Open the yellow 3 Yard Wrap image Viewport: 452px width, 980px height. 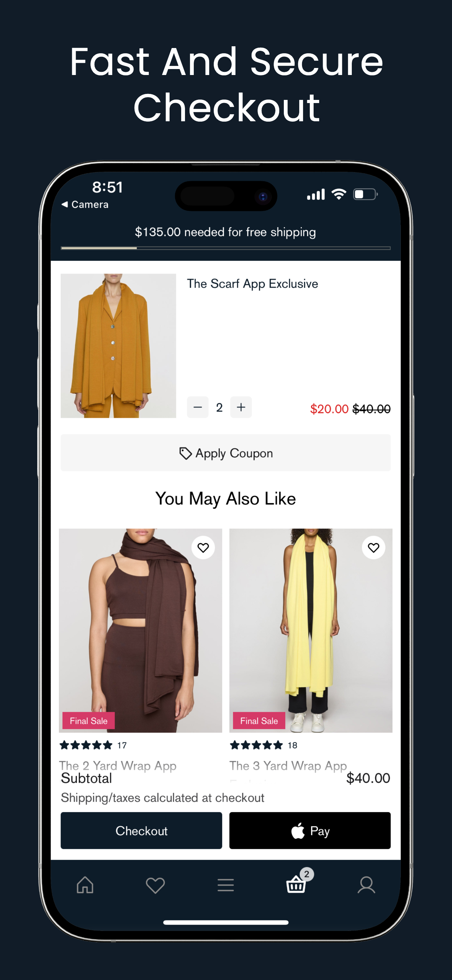tap(311, 630)
